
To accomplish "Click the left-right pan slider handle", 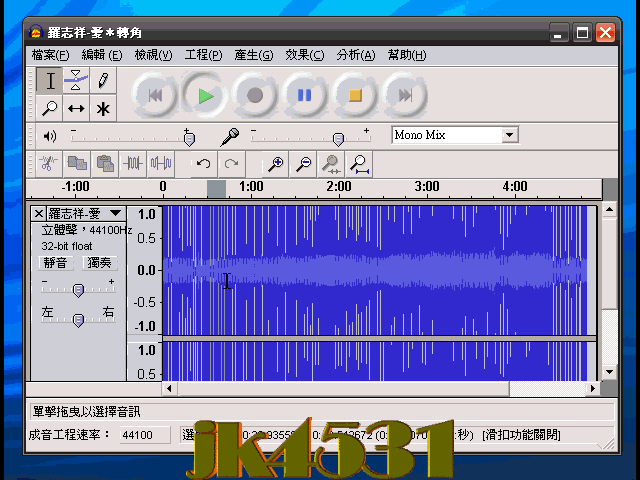I will click(x=78, y=320).
